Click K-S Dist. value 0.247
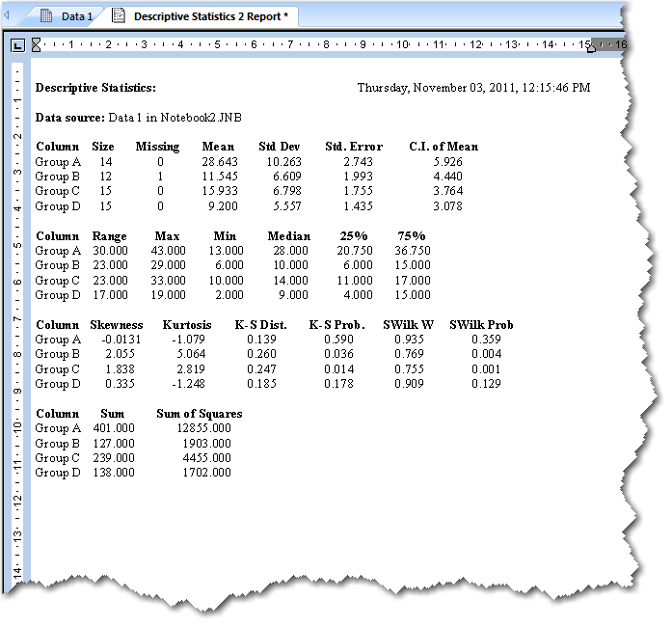672x626 pixels. tap(261, 369)
